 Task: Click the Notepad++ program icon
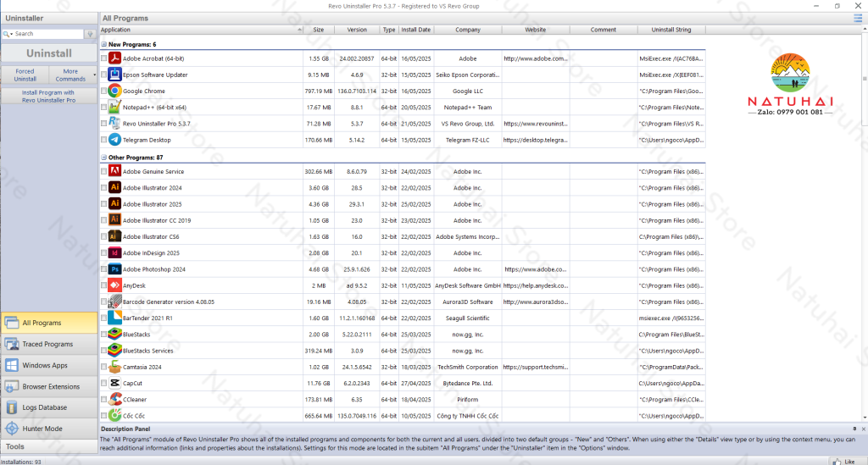tap(114, 108)
